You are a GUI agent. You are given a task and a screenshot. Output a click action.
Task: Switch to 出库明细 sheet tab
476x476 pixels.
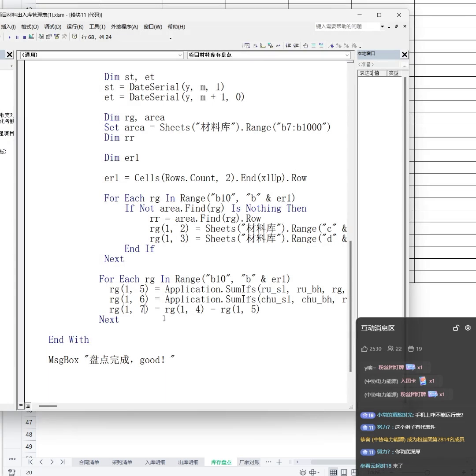click(188, 462)
